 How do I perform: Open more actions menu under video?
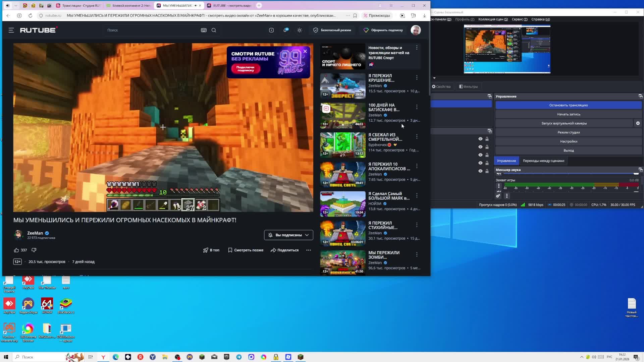308,250
